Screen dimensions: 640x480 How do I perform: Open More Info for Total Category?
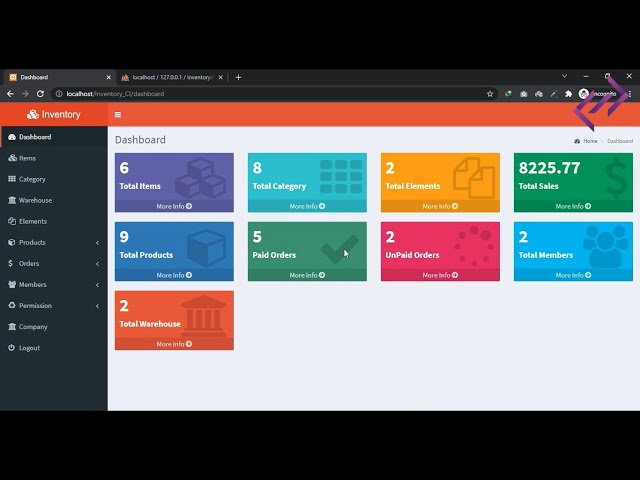tap(307, 207)
